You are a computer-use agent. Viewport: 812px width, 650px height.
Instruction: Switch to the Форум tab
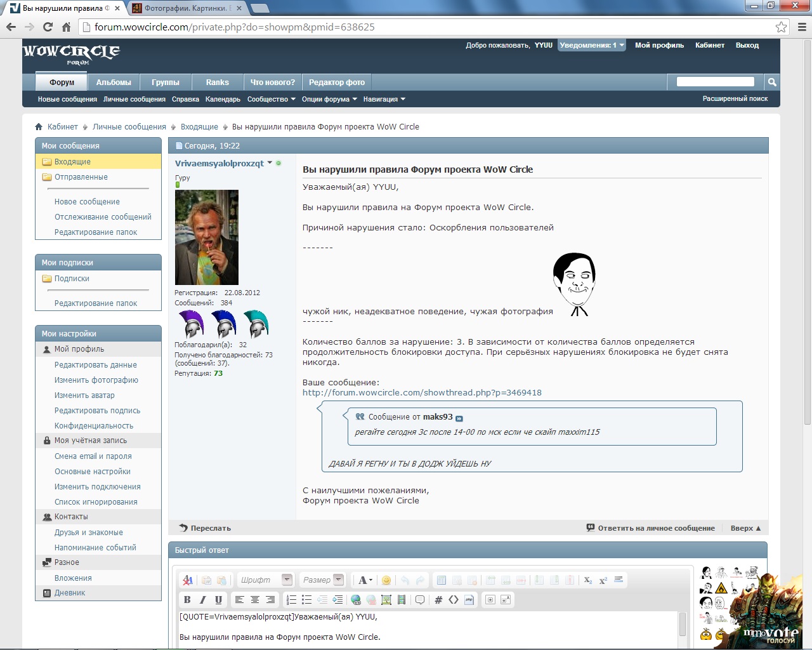62,83
